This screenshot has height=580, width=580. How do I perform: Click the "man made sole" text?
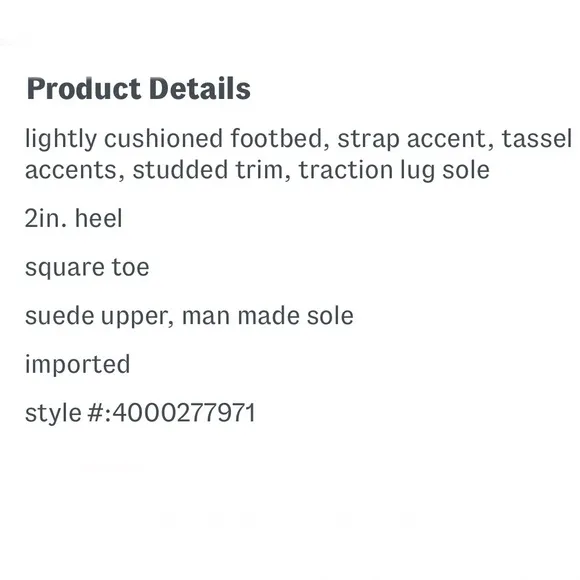click(268, 316)
